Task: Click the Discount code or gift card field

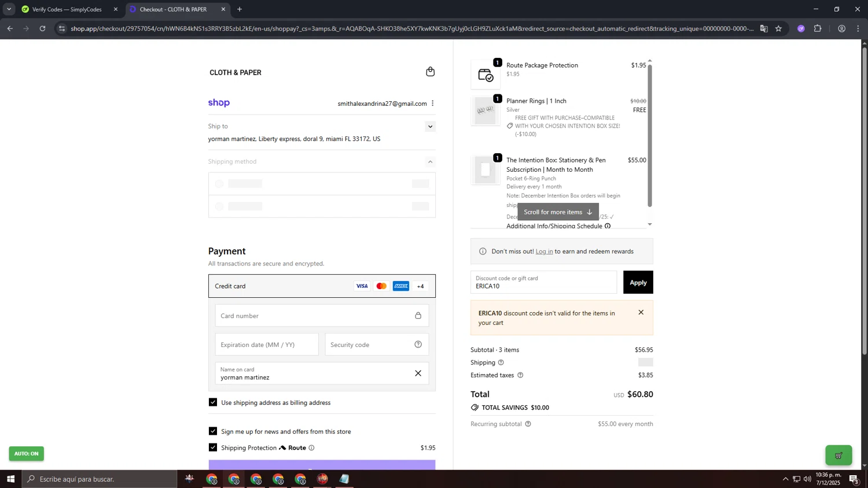Action: [x=543, y=282]
